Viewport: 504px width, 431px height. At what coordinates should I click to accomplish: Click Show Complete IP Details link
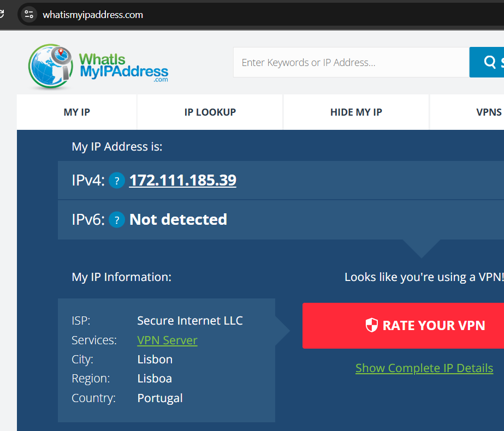coord(424,368)
